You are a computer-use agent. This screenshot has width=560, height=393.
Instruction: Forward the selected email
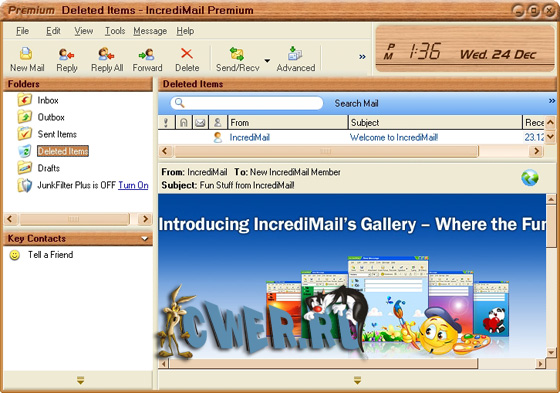147,54
